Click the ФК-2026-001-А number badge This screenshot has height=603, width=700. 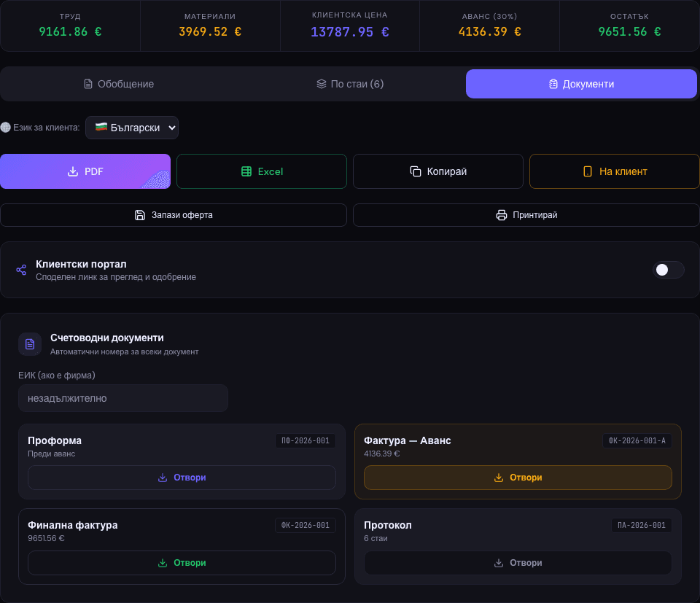click(637, 440)
